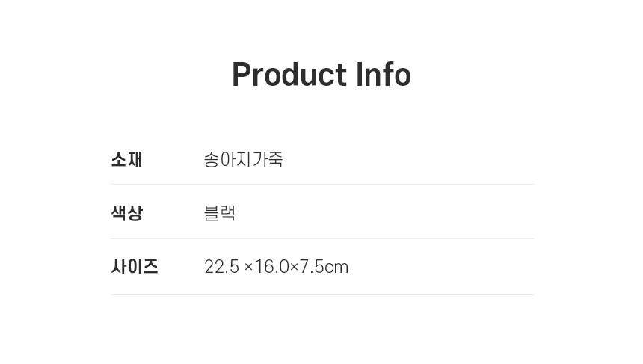Click the word Product in the title

pos(289,75)
